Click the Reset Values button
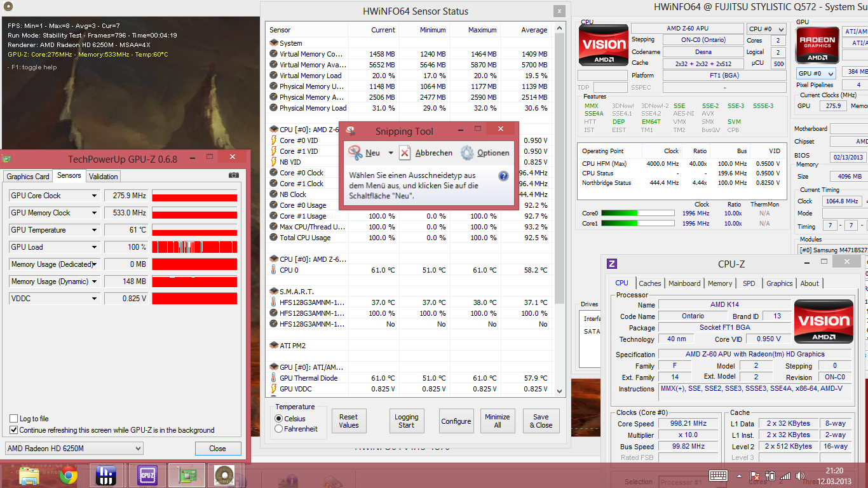The height and width of the screenshot is (488, 868). 349,421
